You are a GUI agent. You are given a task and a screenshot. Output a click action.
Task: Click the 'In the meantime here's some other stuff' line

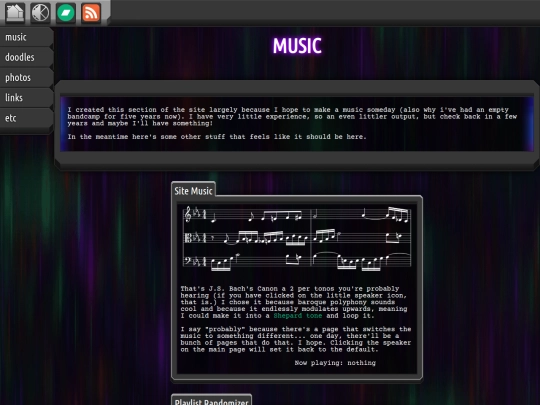[217, 137]
